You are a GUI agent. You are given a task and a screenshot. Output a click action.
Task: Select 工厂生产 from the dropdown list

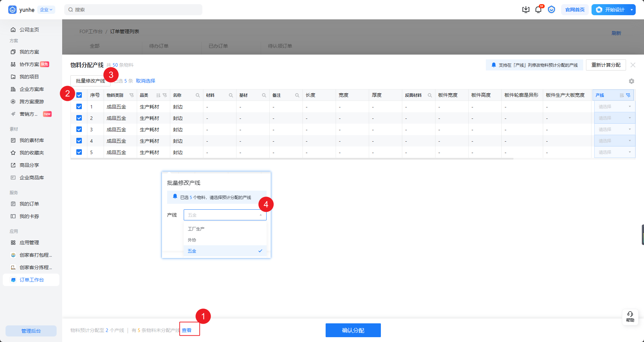pyautogui.click(x=196, y=229)
